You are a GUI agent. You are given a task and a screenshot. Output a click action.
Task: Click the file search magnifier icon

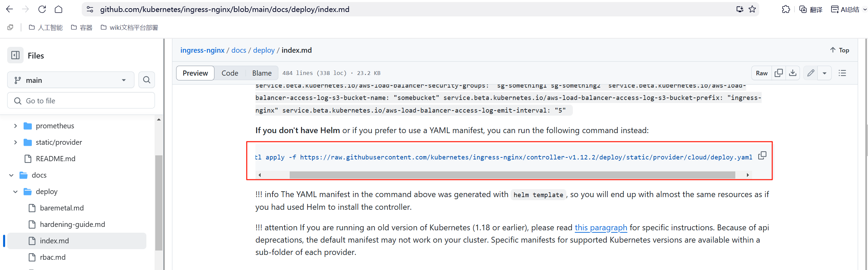[x=147, y=80]
